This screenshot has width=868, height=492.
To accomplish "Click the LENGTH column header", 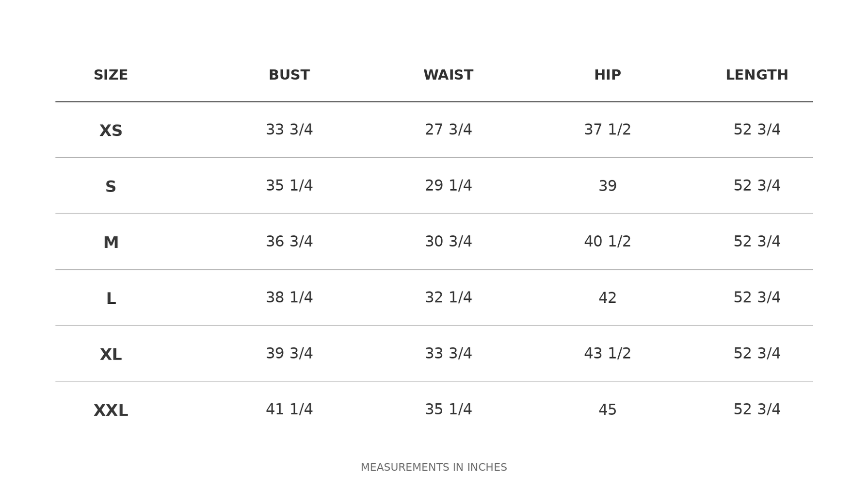I will [756, 75].
